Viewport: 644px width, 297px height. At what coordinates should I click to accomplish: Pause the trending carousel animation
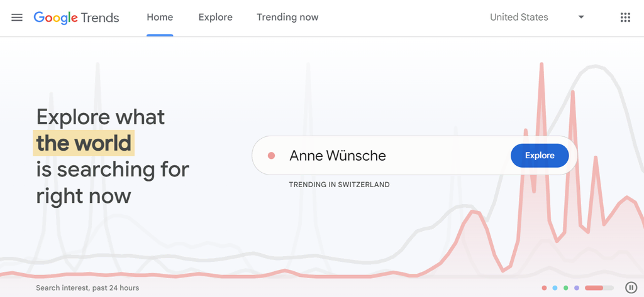tap(631, 288)
